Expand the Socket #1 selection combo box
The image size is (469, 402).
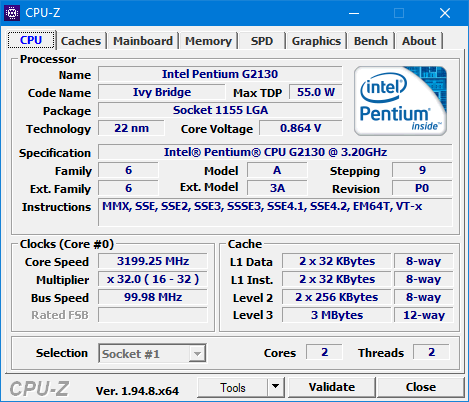click(x=152, y=353)
